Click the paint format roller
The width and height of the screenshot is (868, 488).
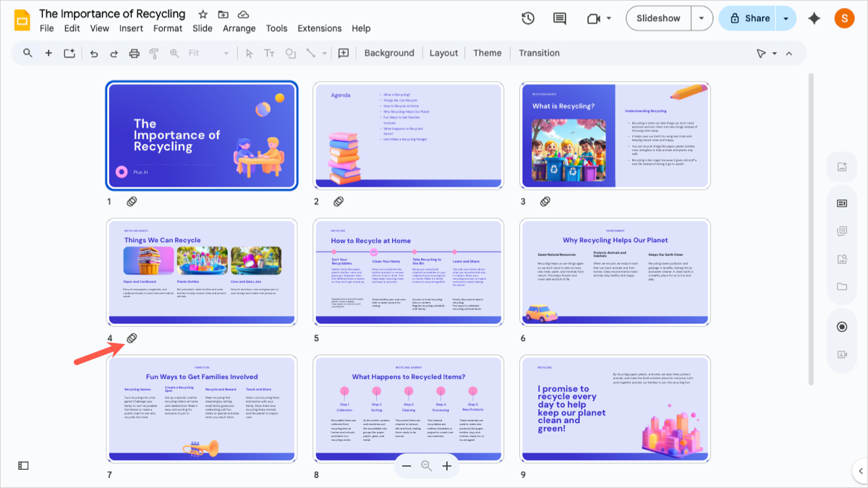(153, 53)
